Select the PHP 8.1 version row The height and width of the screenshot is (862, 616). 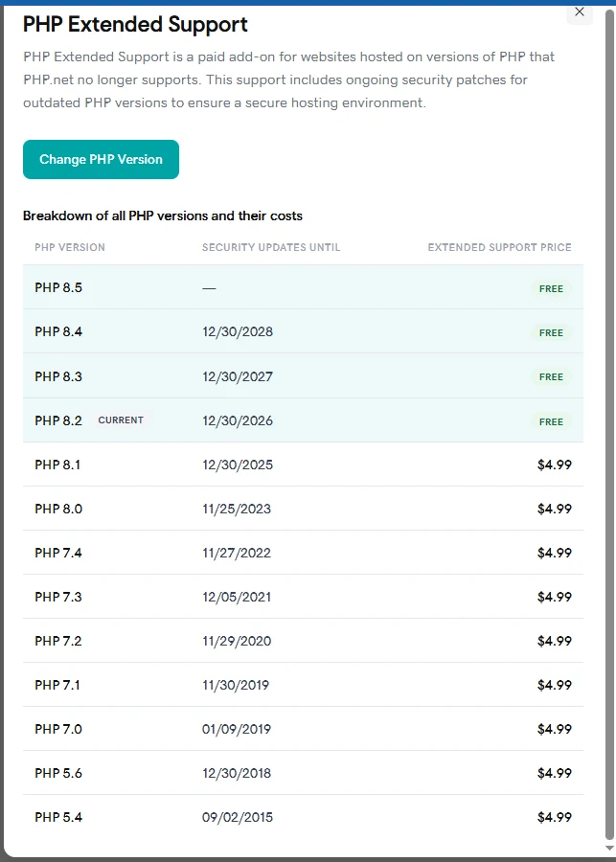pyautogui.click(x=303, y=465)
